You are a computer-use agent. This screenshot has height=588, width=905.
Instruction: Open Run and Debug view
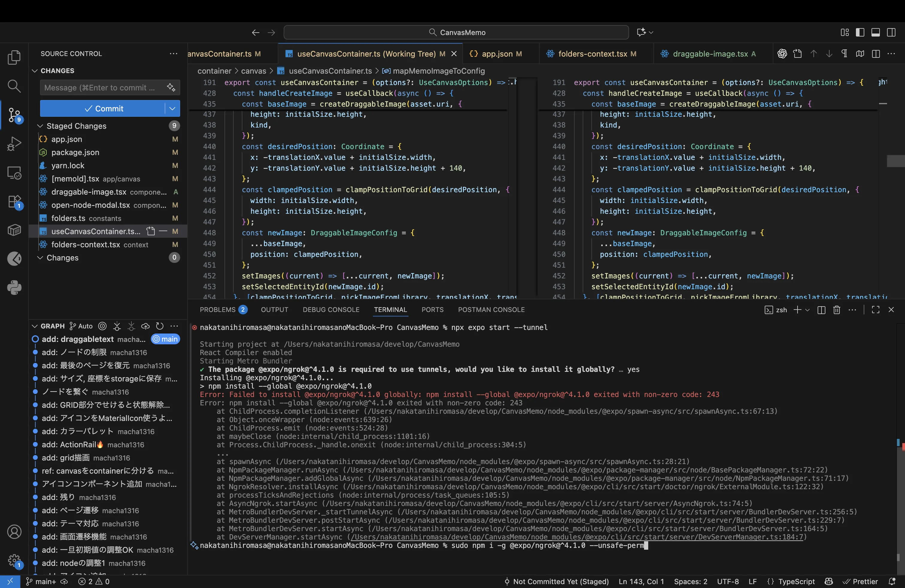(x=14, y=144)
